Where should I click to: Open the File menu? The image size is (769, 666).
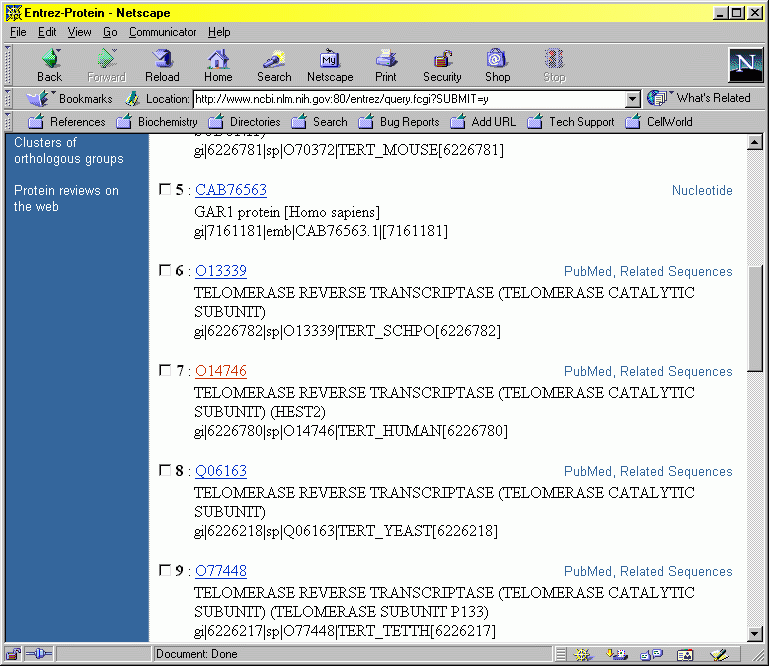(x=18, y=32)
